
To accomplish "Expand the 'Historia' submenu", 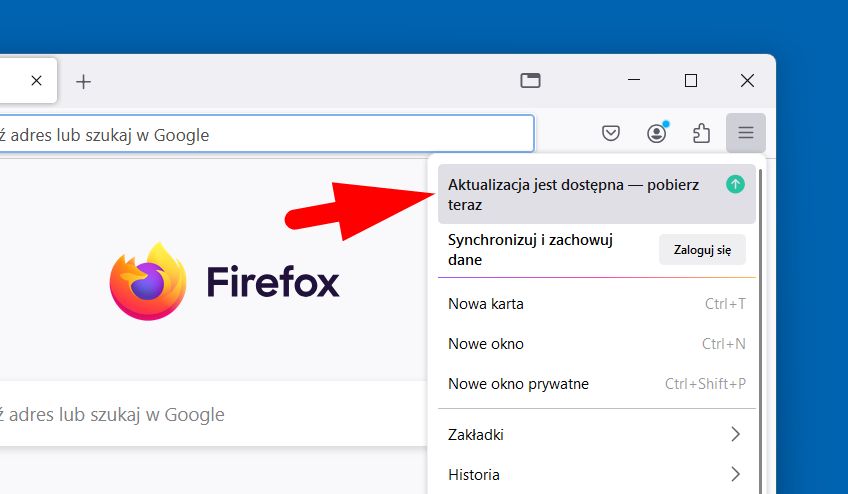I will point(597,475).
